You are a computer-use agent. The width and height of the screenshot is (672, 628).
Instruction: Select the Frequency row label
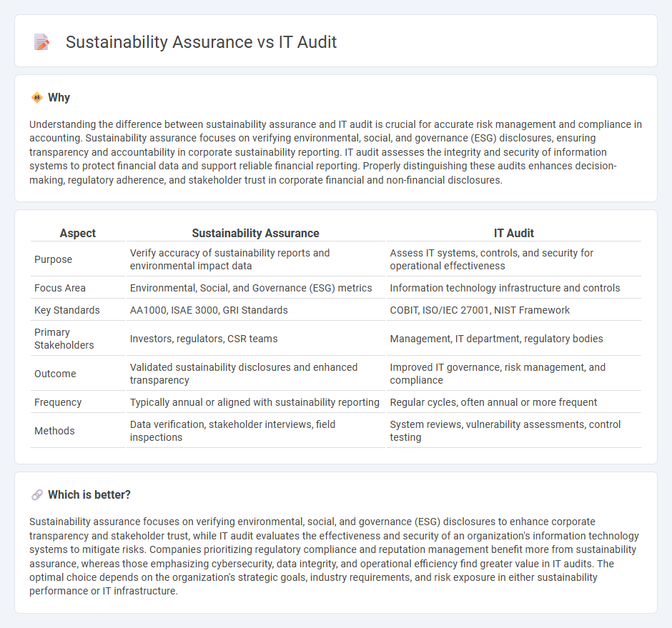[x=58, y=402]
